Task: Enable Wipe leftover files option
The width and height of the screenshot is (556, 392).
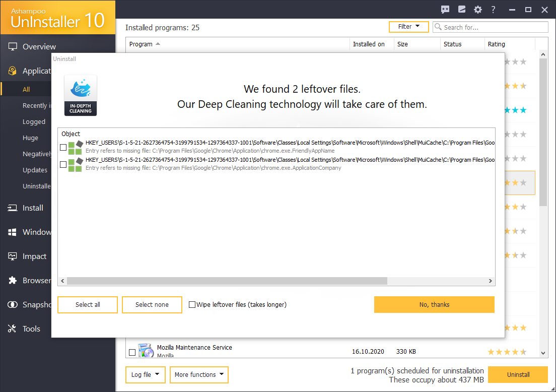Action: [192, 304]
